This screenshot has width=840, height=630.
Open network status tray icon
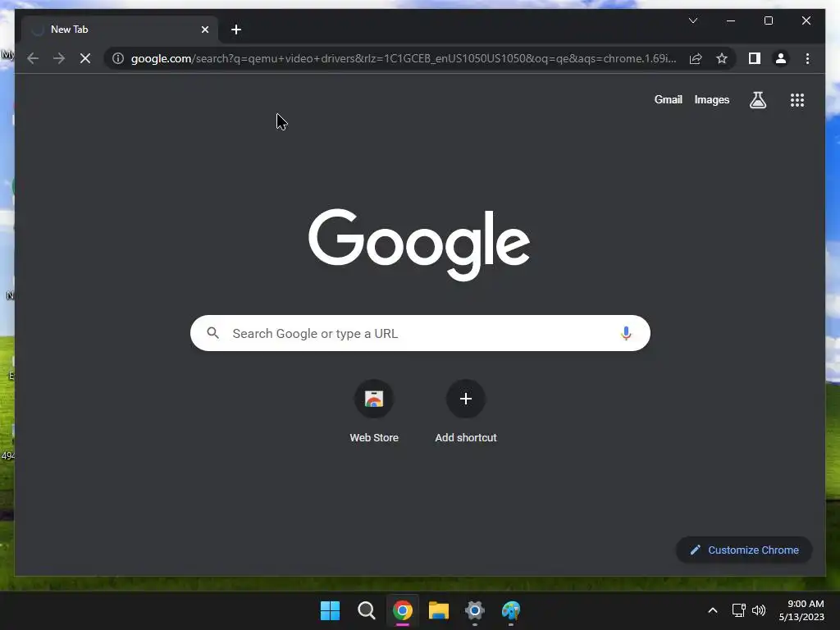click(739, 610)
